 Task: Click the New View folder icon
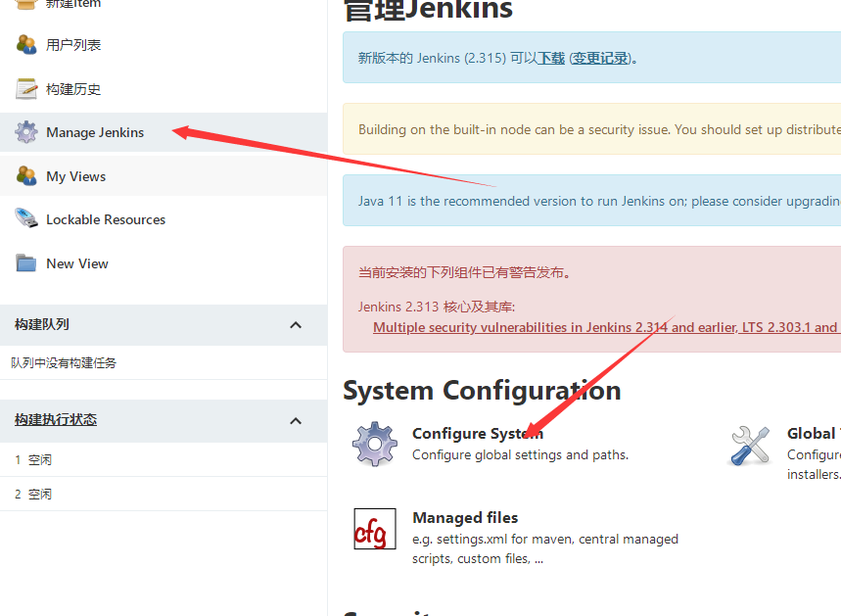[25, 262]
